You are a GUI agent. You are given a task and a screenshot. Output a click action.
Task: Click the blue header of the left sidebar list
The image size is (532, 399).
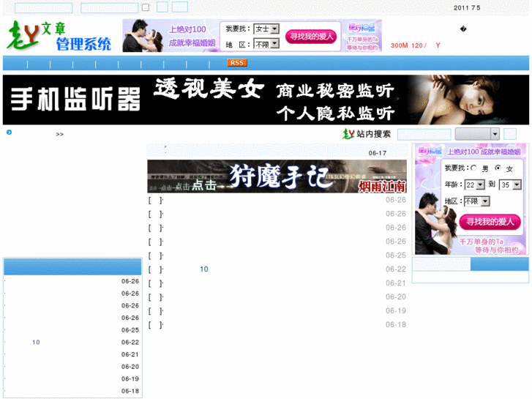point(72,266)
